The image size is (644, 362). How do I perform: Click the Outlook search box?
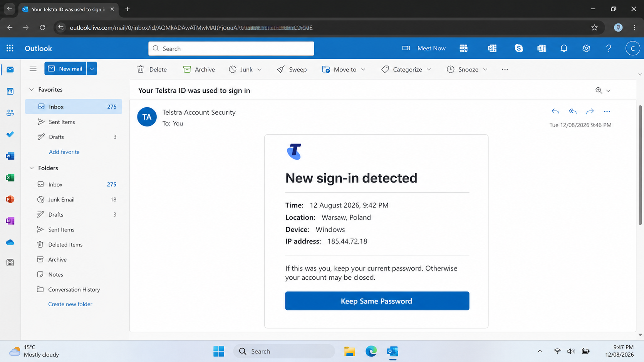tap(231, 48)
